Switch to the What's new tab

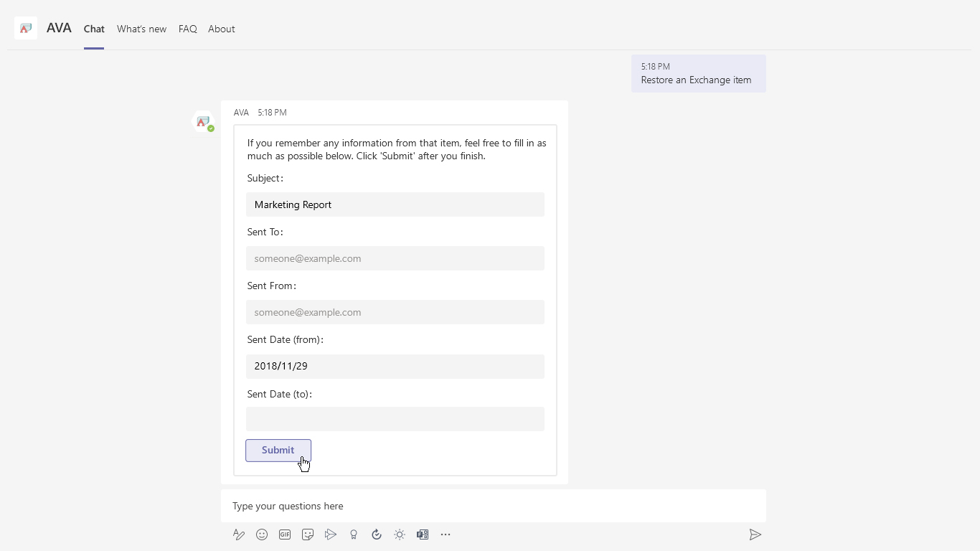[141, 29]
